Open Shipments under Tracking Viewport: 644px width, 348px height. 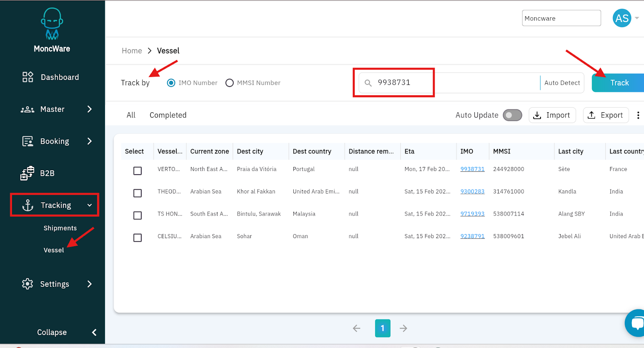click(60, 228)
